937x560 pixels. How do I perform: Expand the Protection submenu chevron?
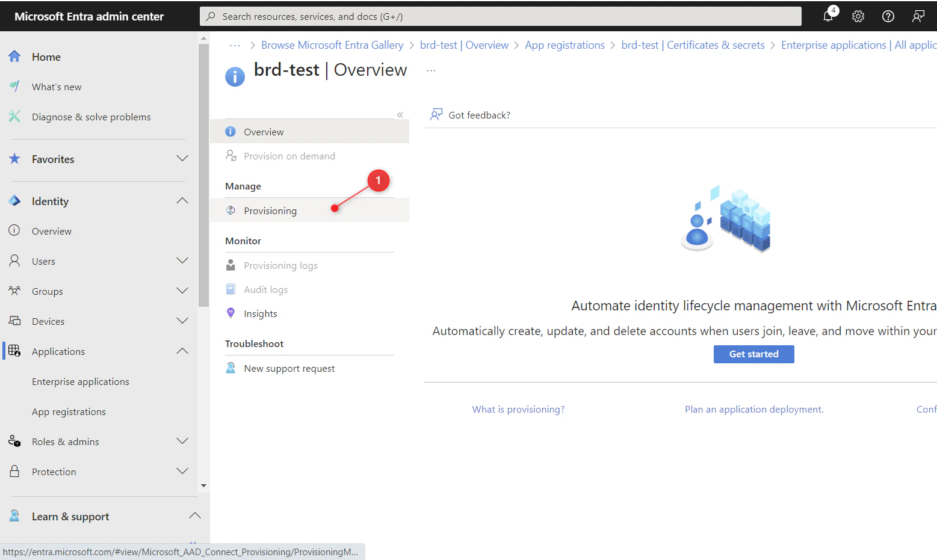(x=182, y=472)
